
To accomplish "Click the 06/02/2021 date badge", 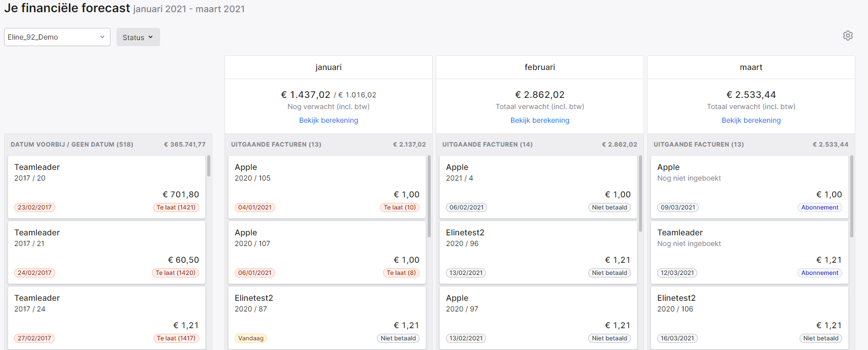I will click(x=466, y=207).
